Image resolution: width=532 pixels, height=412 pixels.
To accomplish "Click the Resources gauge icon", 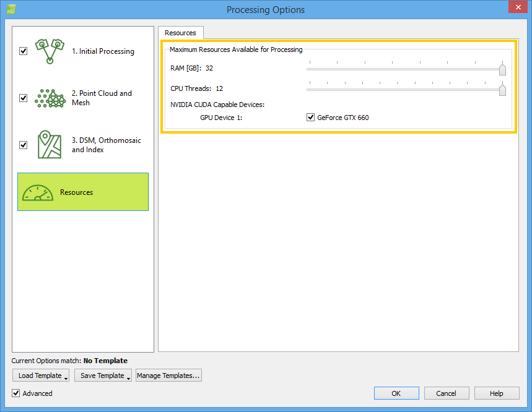I will [x=38, y=192].
